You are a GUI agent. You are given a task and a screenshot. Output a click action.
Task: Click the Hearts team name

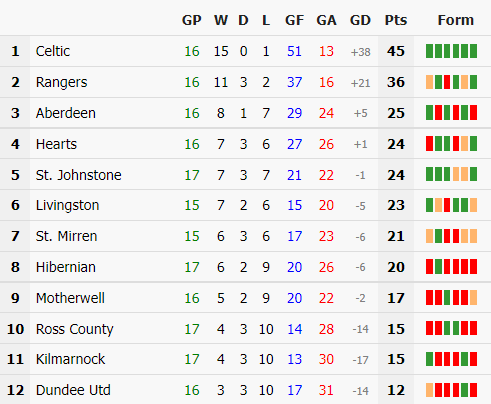tap(56, 144)
